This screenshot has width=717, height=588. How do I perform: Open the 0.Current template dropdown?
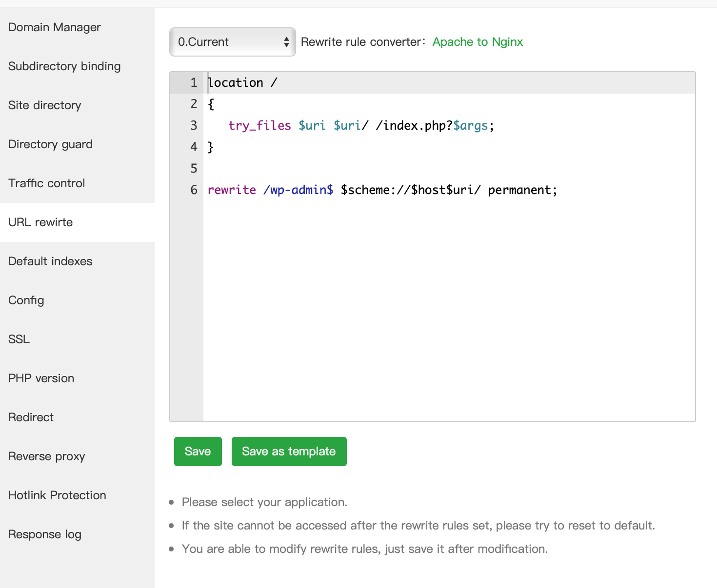click(232, 42)
